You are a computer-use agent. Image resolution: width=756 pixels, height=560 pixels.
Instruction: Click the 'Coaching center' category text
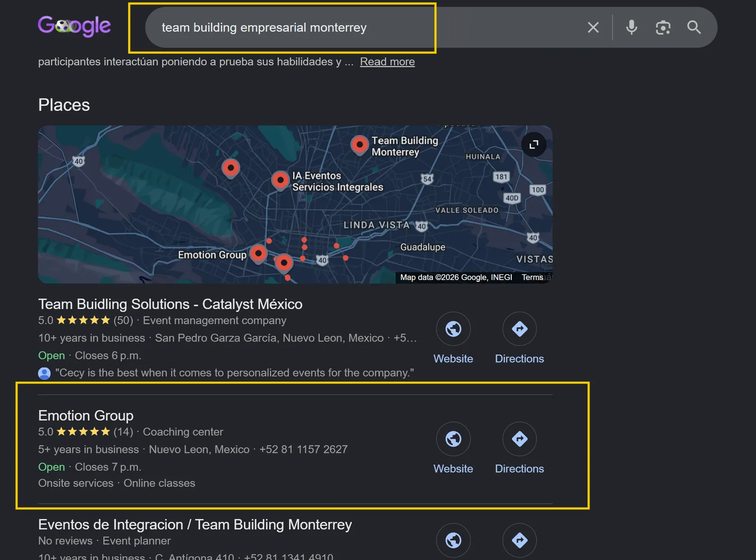183,432
